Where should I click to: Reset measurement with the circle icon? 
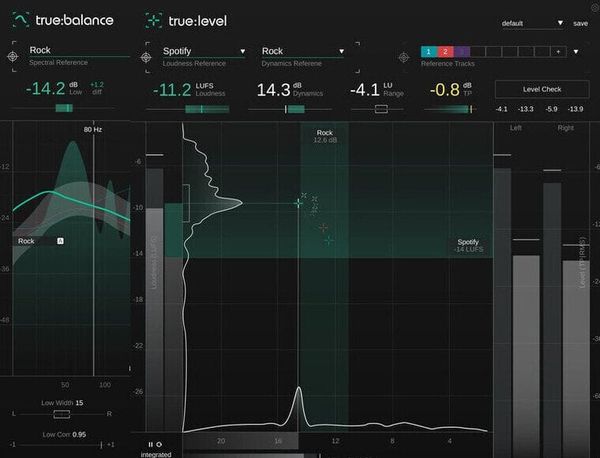pos(159,444)
